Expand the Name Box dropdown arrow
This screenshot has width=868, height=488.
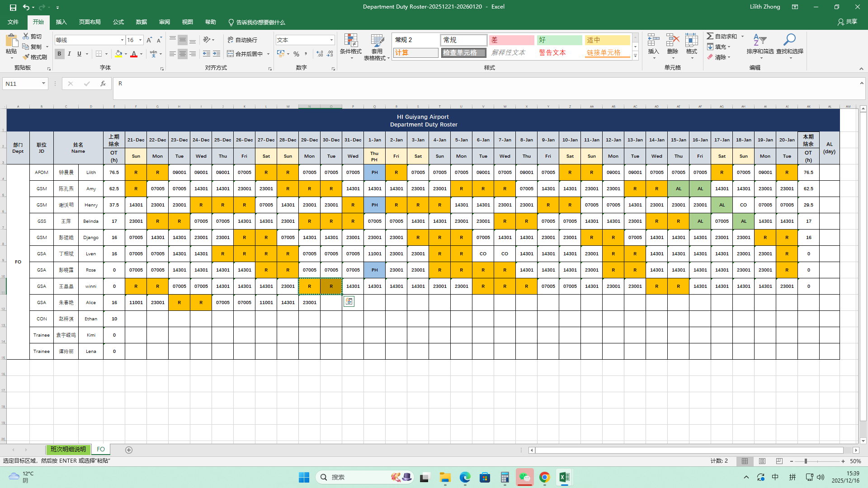(43, 84)
